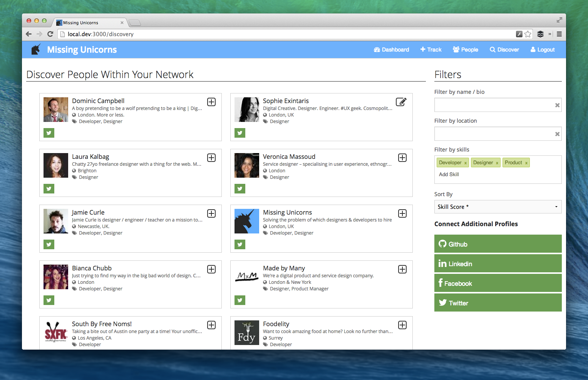Viewport: 588px width, 380px height.
Task: Edit Sophie Exintaris's profile via pencil icon
Action: coord(401,102)
